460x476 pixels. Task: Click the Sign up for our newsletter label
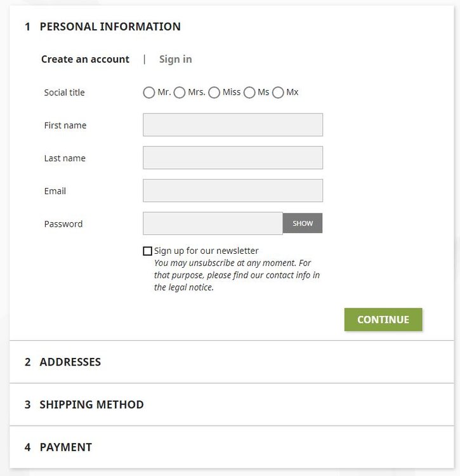206,251
